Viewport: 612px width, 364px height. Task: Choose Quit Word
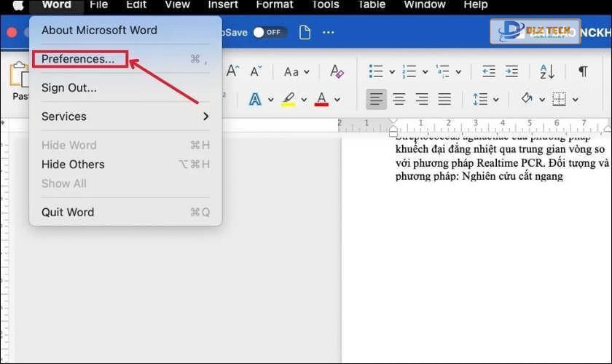125,213
